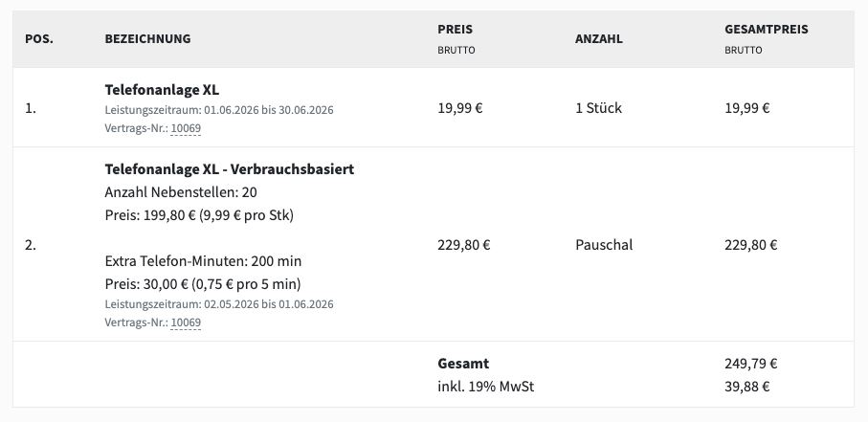This screenshot has width=868, height=422.
Task: Open contract number 10069 link in position 2
Action: click(x=186, y=322)
